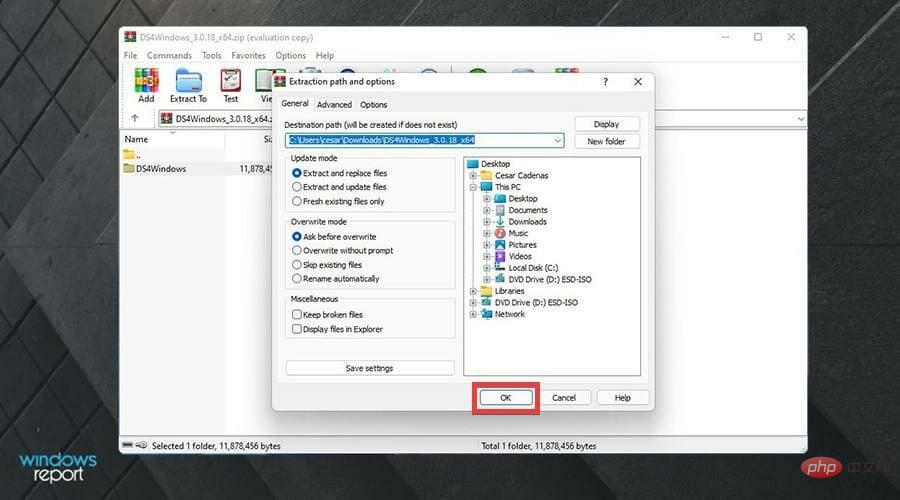This screenshot has height=500, width=900.
Task: Select Extract and update files option
Action: [297, 187]
